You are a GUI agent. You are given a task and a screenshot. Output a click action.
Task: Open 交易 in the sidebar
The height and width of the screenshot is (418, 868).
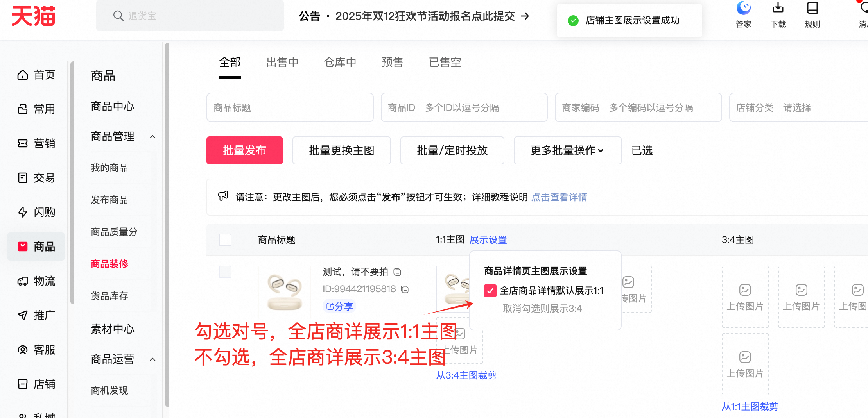[36, 178]
